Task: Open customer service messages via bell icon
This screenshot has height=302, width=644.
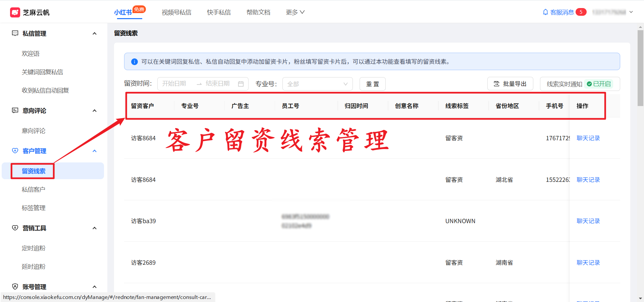Action: tap(545, 12)
